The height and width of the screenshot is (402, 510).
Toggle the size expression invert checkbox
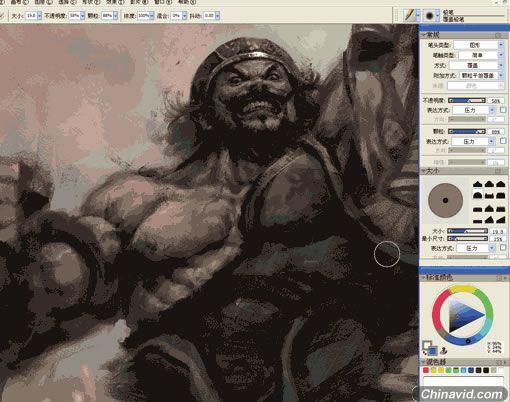[x=503, y=247]
